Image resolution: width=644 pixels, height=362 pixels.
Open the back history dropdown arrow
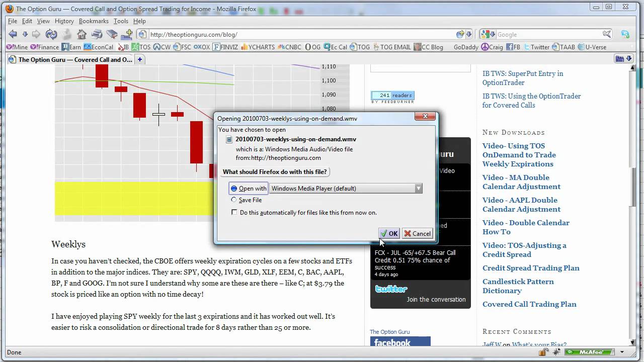point(25,35)
